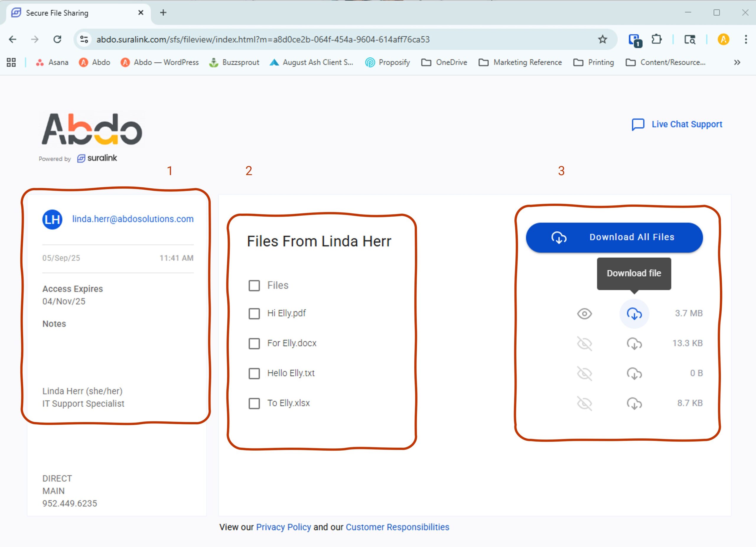Click disabled preview icon for Hello Elly.txt
This screenshot has width=756, height=547.
584,374
